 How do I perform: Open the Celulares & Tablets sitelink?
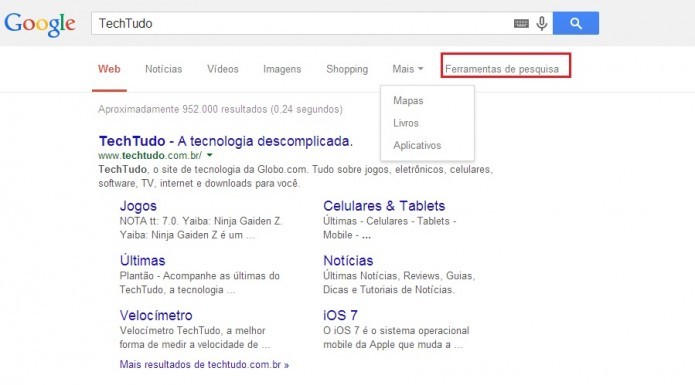384,206
